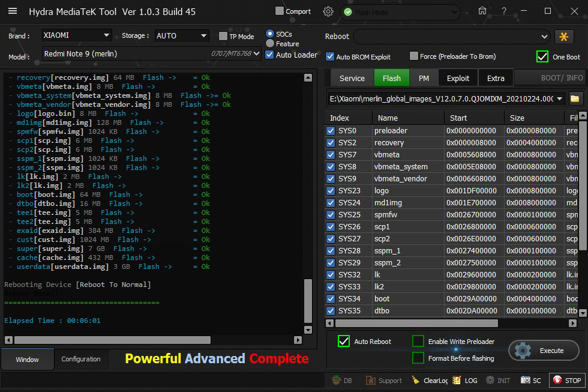The image size is (588, 392).
Task: Click log scroll down arrow
Action: [x=308, y=330]
